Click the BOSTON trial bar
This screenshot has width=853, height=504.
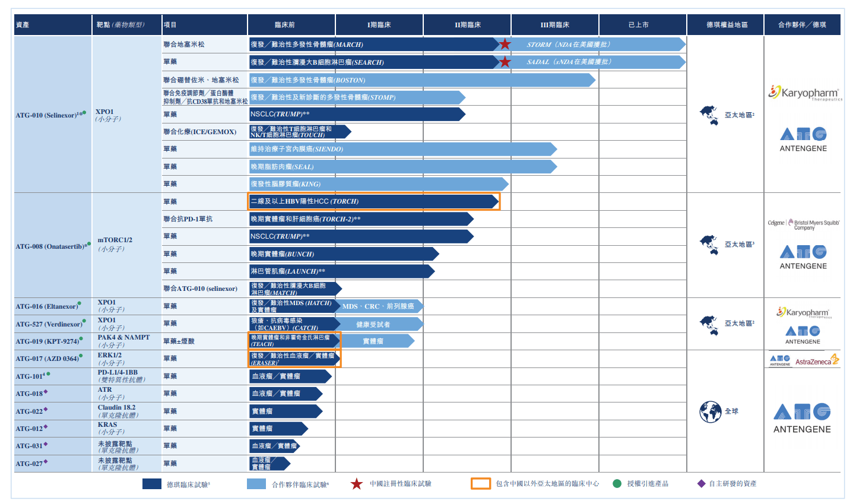pyautogui.click(x=422, y=80)
